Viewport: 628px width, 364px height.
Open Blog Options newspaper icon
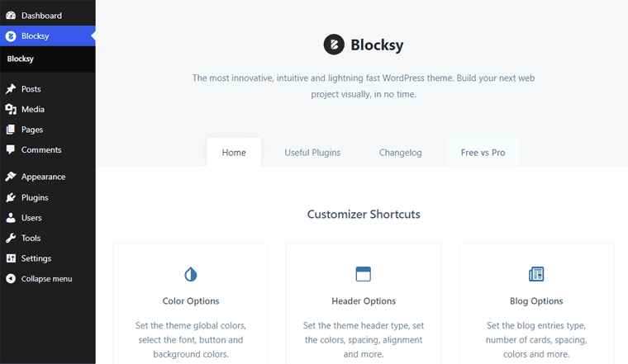[x=536, y=274]
